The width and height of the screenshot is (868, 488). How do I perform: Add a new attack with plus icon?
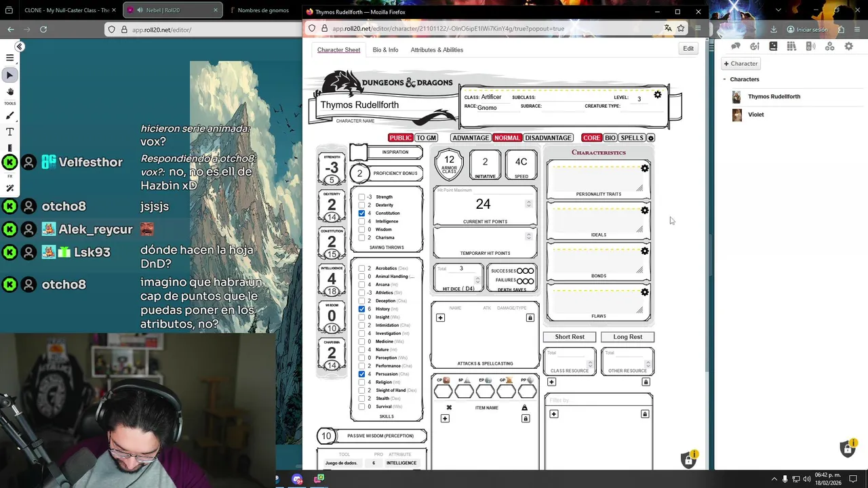(x=440, y=318)
